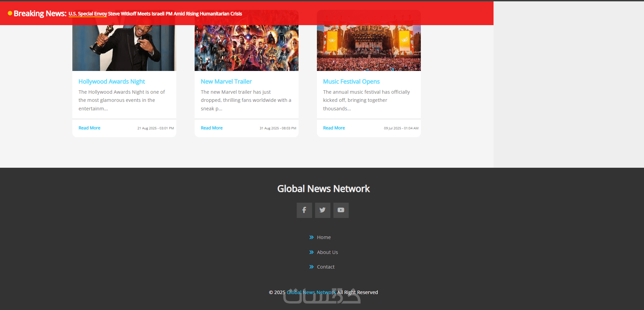Image resolution: width=644 pixels, height=310 pixels.
Task: Click the Marvel trailer excerpt text
Action: pos(246,100)
